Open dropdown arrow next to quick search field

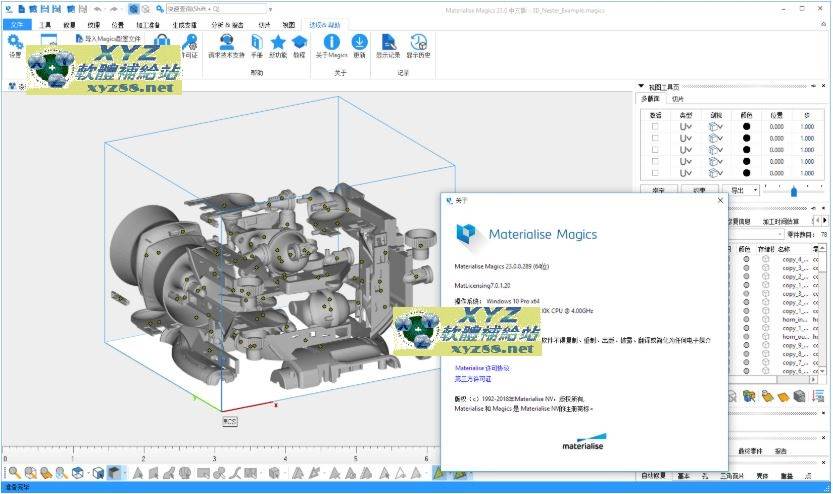(x=270, y=9)
